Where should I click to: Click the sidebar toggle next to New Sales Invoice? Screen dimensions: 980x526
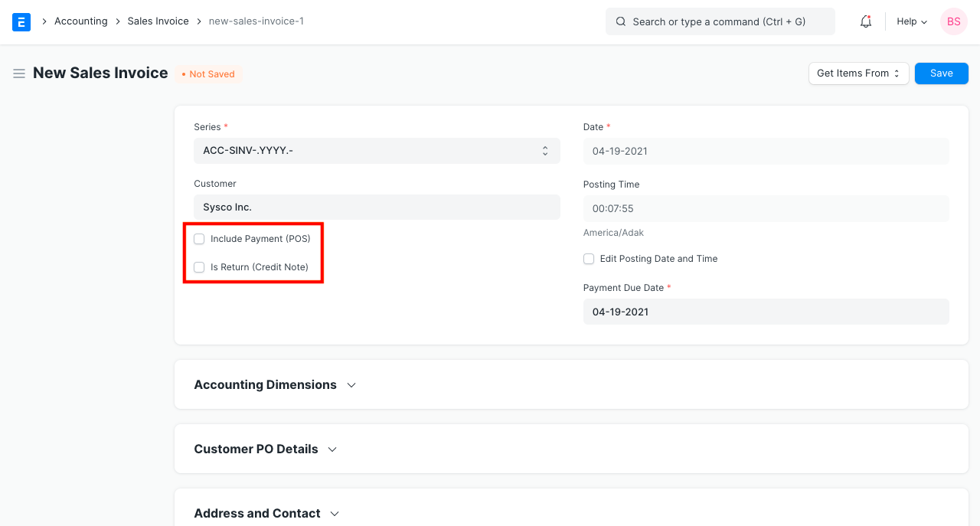point(18,74)
